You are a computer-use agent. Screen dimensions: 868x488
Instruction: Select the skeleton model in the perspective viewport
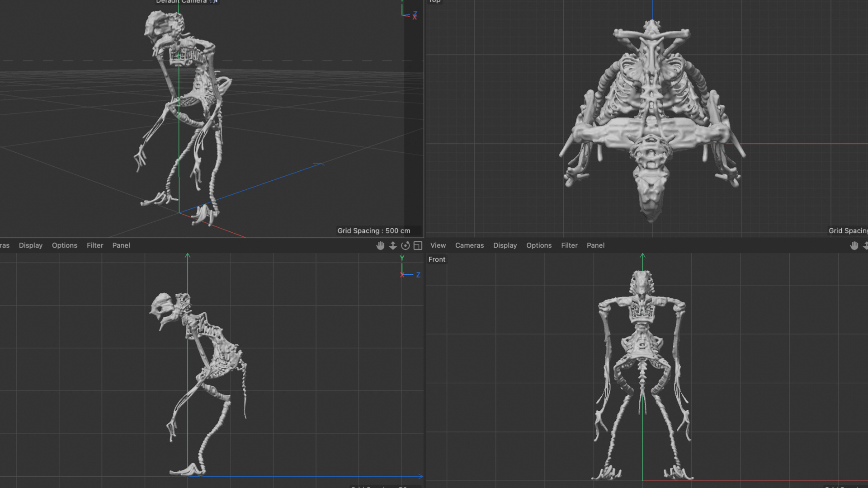coord(183,118)
